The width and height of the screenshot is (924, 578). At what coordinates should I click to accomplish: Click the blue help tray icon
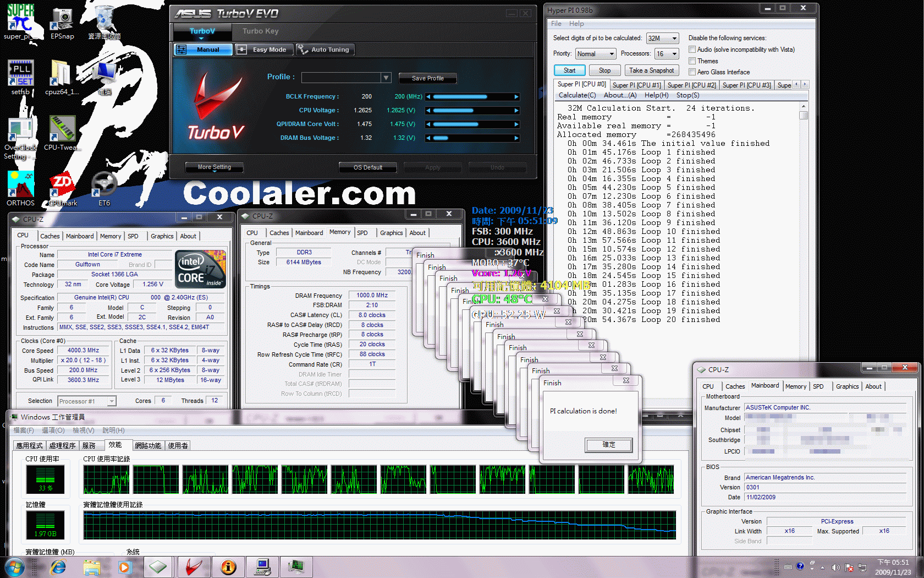800,566
